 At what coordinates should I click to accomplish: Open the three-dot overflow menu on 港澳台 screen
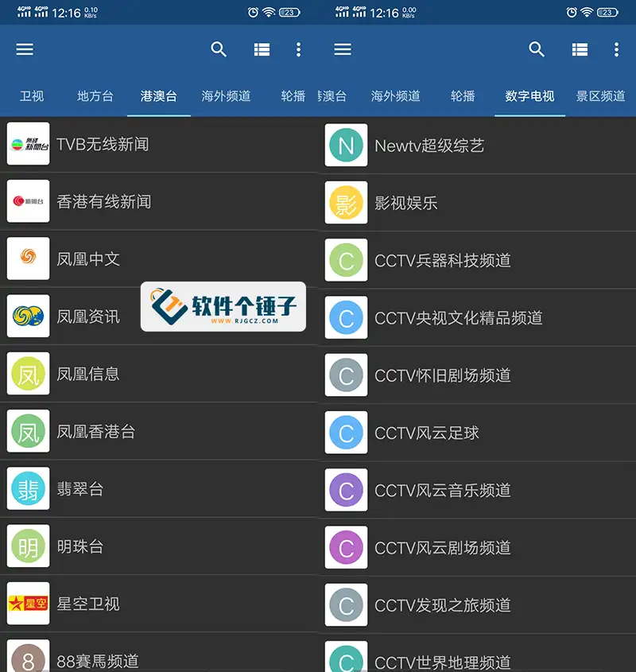(299, 49)
